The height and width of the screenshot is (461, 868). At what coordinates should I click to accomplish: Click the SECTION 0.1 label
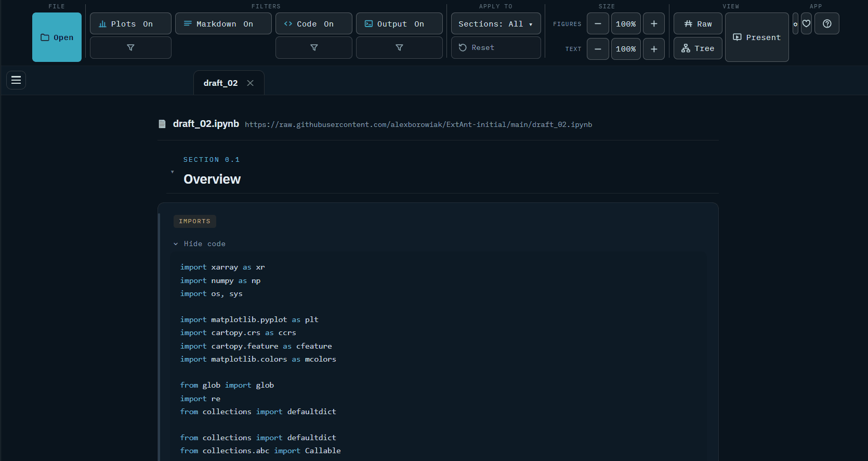tap(212, 160)
